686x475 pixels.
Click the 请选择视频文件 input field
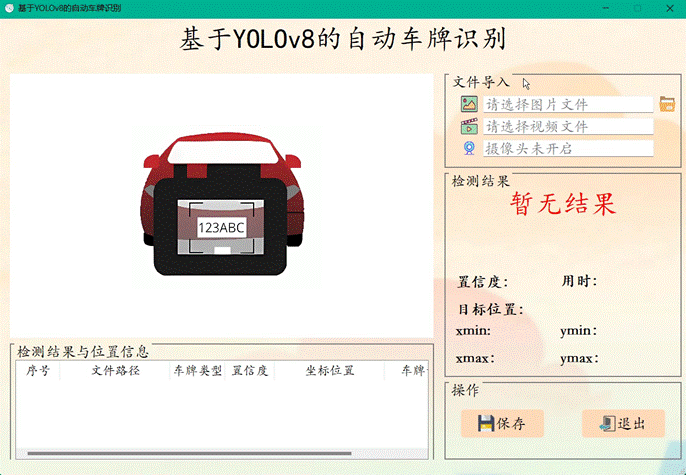tap(568, 126)
